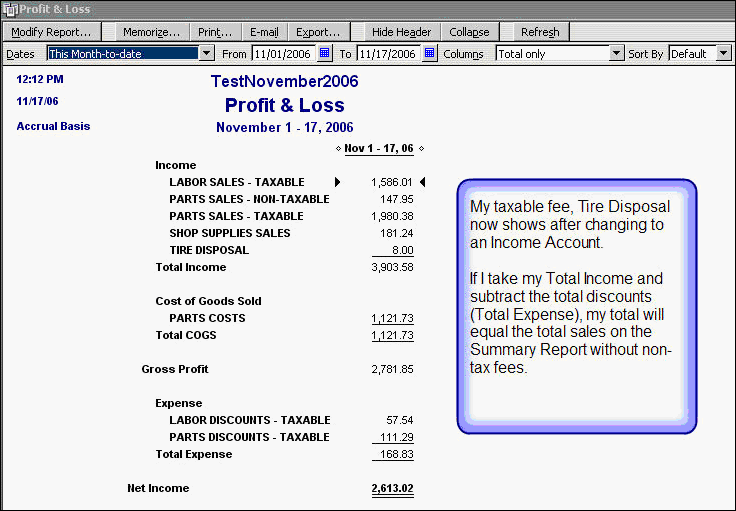Click the Export button
Viewport: 736px width, 511px height.
pyautogui.click(x=318, y=32)
